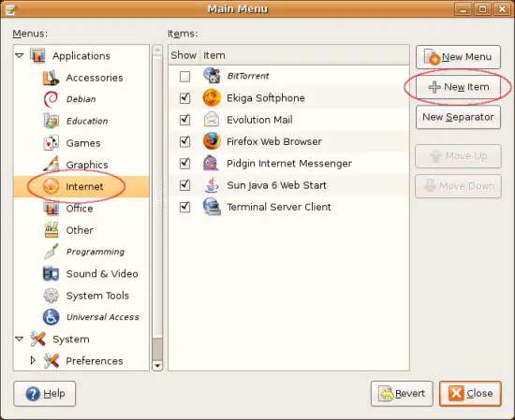The image size is (515, 420).
Task: Toggle the Firefox Web Browser checkbox
Action: coord(184,142)
